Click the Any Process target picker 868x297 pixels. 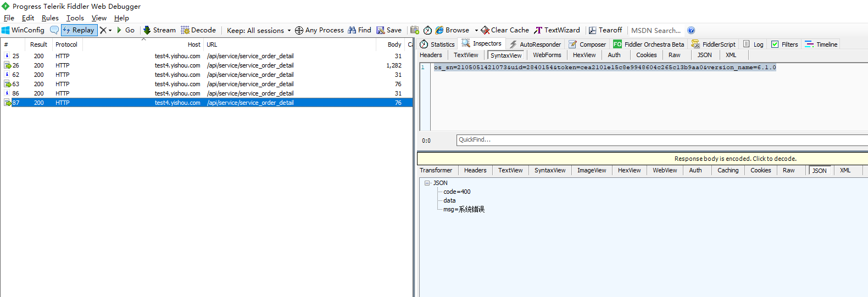click(319, 30)
